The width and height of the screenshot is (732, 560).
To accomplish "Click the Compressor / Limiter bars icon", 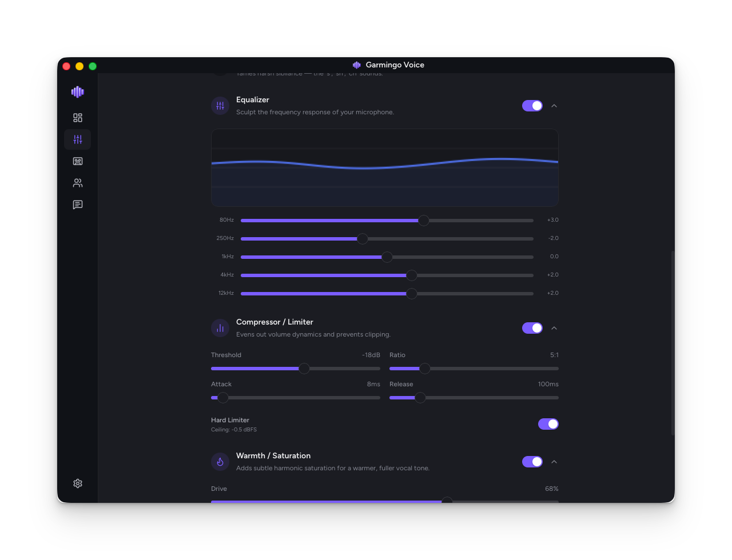I will pos(220,328).
